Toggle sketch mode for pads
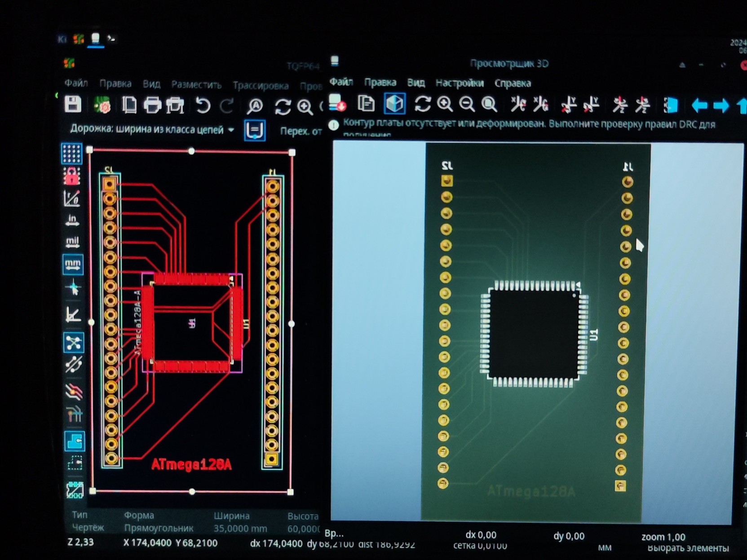Screen dimensions: 747x560 click(75, 490)
